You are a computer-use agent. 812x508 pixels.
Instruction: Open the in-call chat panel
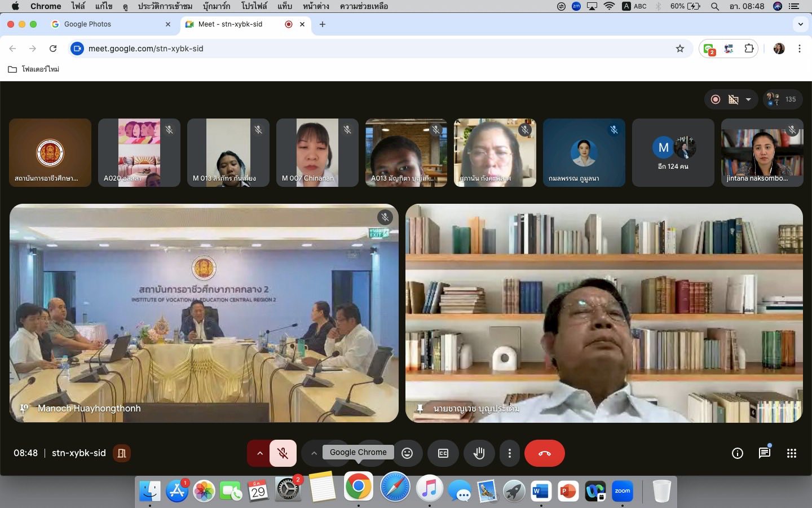click(x=765, y=453)
